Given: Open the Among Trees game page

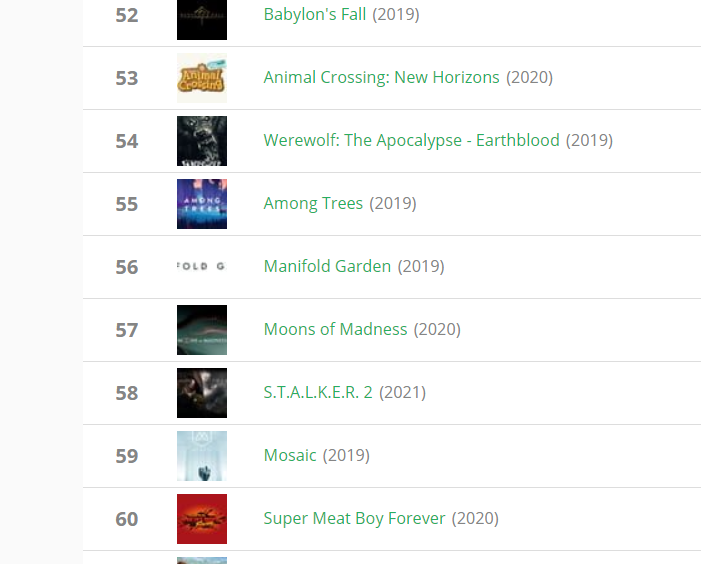Looking at the screenshot, I should pyautogui.click(x=313, y=203).
